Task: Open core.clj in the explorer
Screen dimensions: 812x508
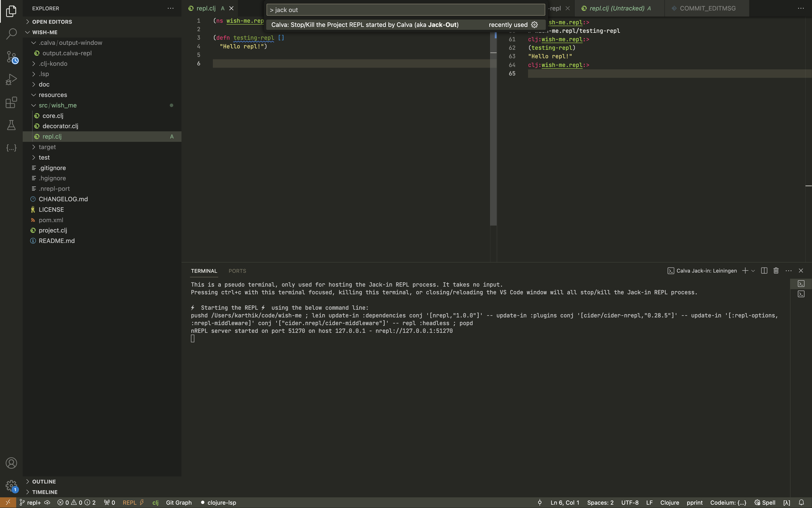Action: [x=102, y=116]
